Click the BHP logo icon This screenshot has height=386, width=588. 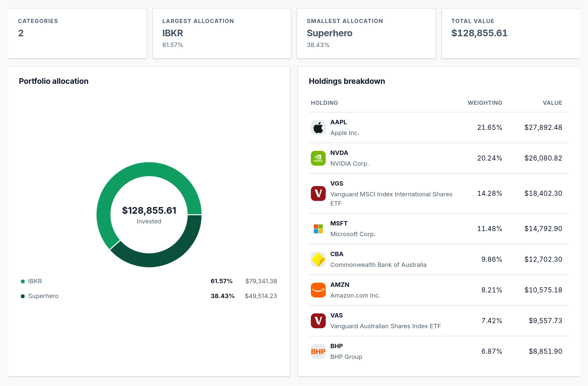coord(318,351)
